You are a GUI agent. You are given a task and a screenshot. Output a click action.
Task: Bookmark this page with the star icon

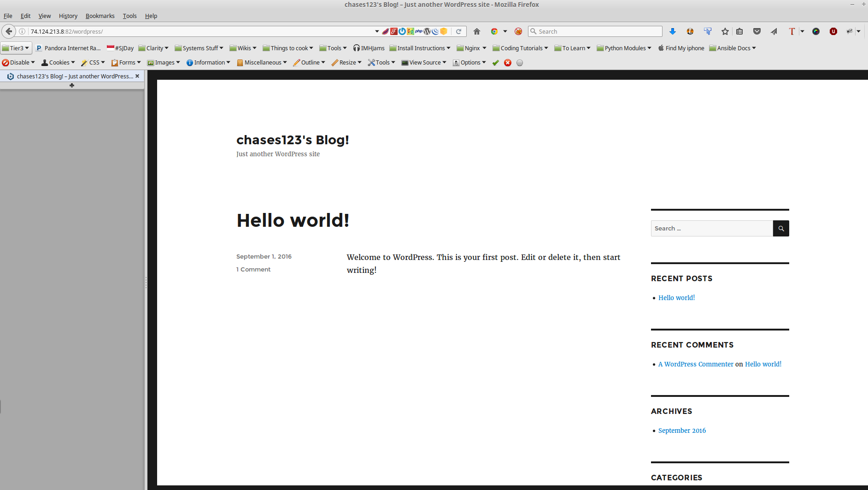coord(725,31)
